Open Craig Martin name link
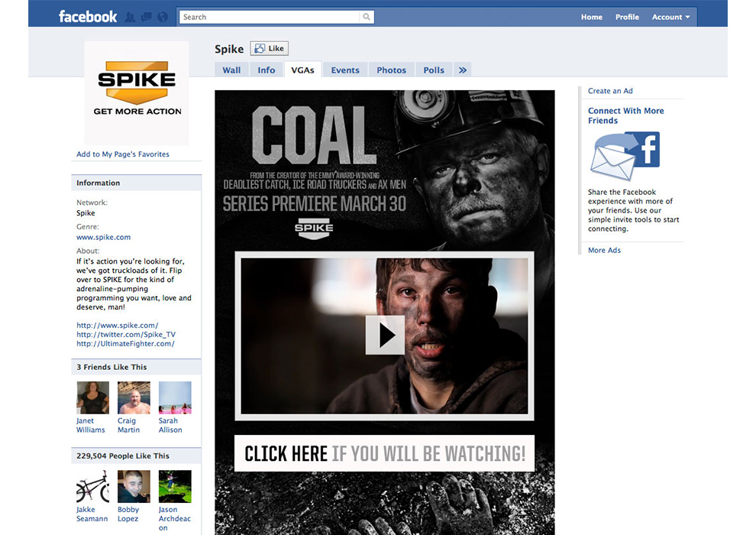The width and height of the screenshot is (756, 535). pyautogui.click(x=129, y=425)
